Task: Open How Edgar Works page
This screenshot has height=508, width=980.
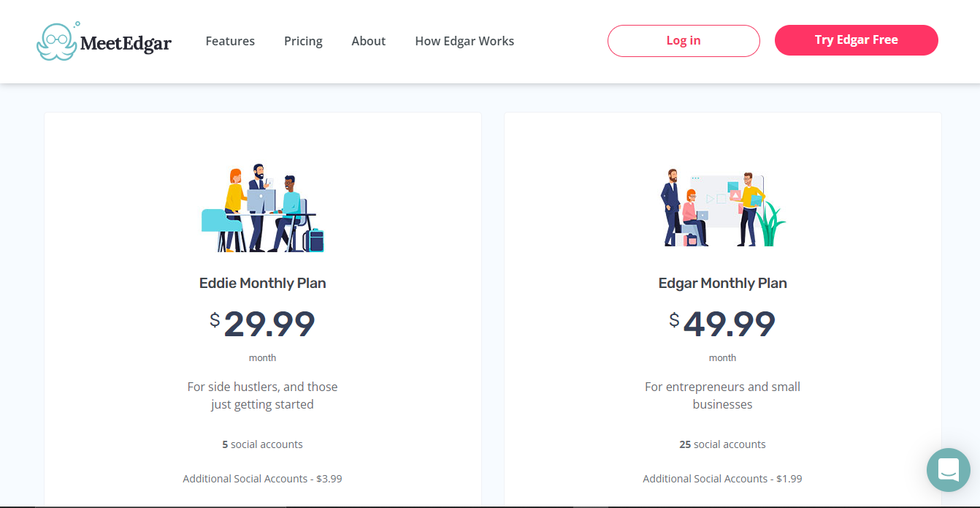Action: pyautogui.click(x=464, y=41)
